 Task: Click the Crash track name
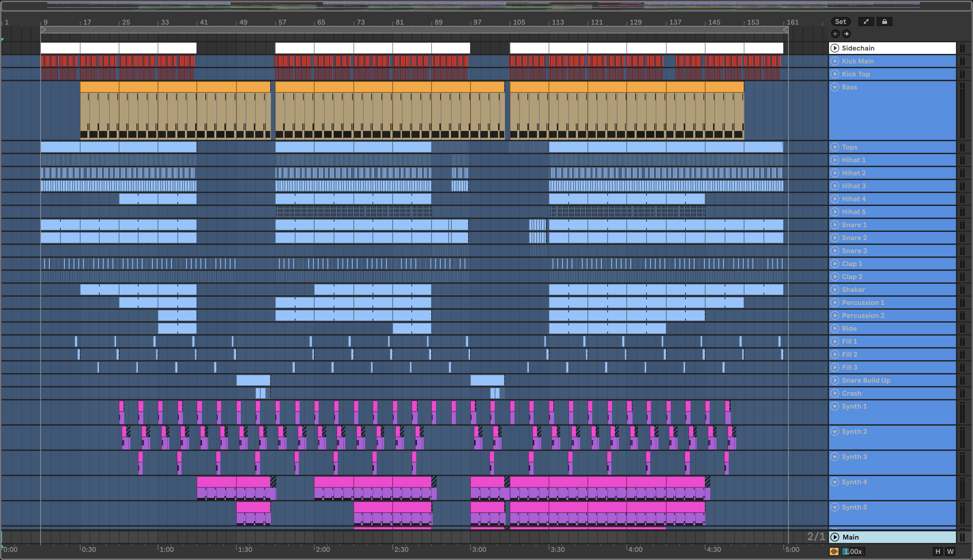tap(852, 393)
